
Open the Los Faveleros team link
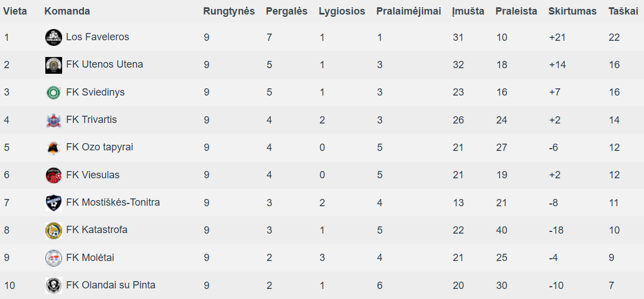97,37
